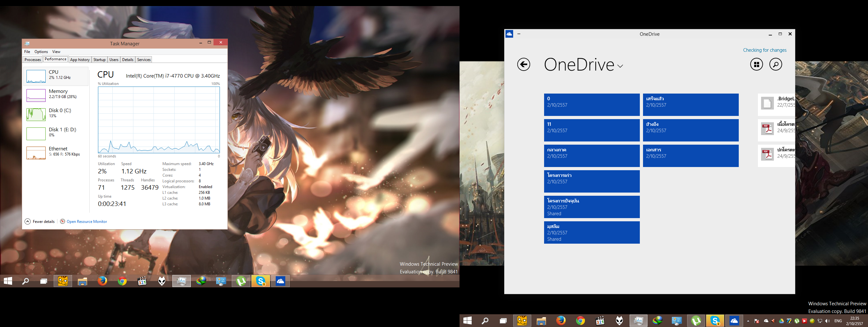The width and height of the screenshot is (868, 327).
Task: Open Media Player Classic on the system tray taskbar
Action: coord(600,321)
